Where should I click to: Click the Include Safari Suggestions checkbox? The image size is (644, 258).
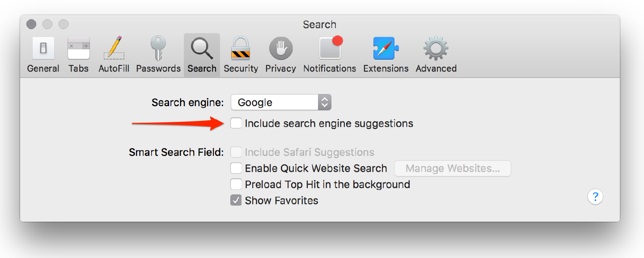[236, 152]
